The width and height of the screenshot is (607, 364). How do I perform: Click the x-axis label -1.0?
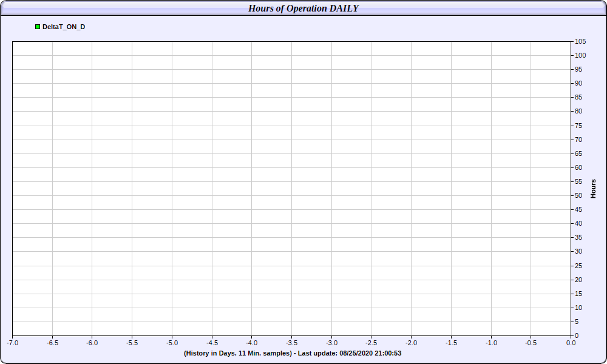coord(491,343)
